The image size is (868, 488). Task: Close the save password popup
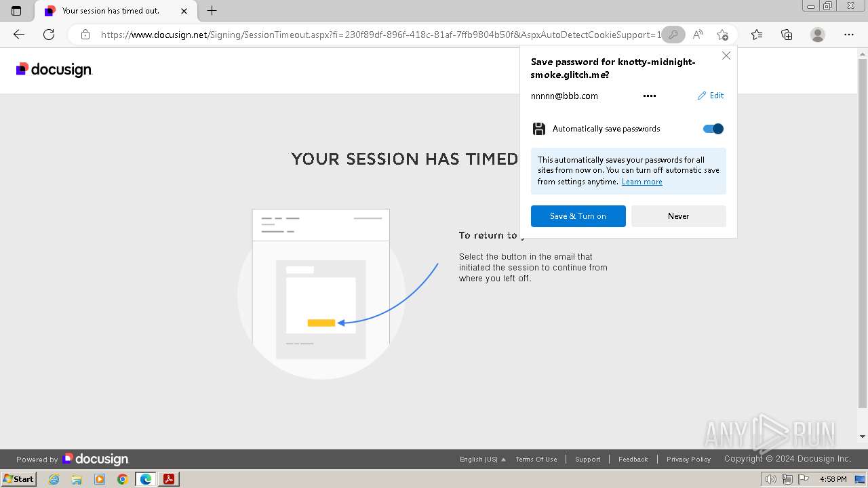pyautogui.click(x=726, y=56)
